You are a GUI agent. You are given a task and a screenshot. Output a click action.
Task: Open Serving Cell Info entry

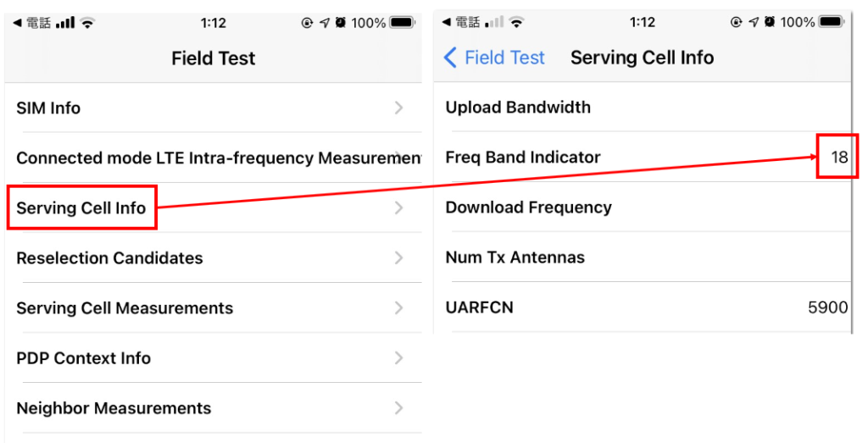point(213,208)
